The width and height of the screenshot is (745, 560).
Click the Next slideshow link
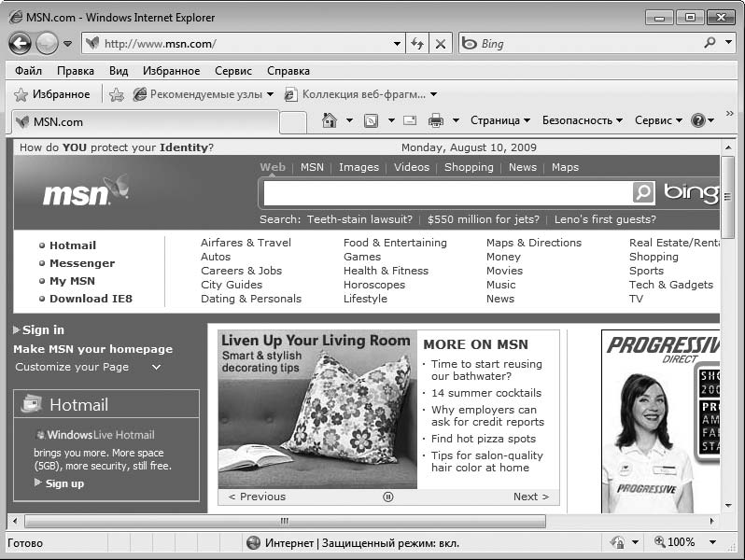tap(531, 497)
